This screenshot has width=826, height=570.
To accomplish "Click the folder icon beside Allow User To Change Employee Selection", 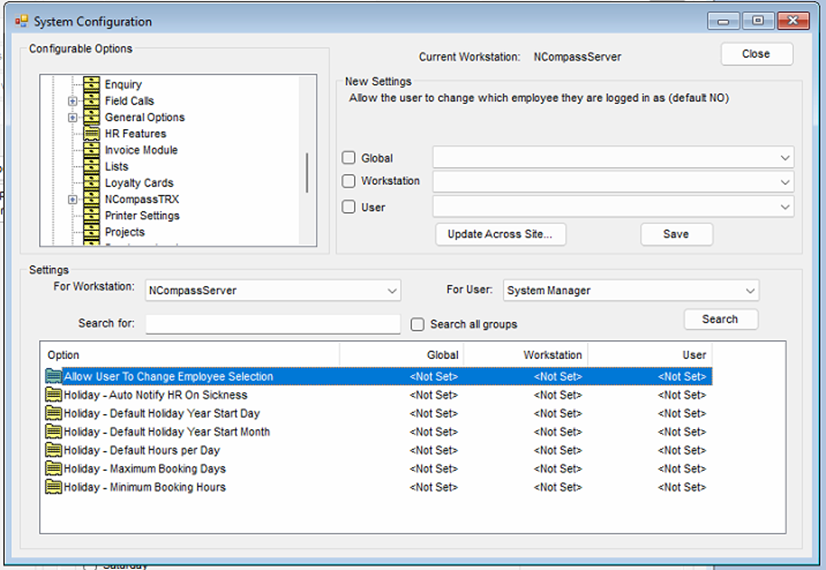I will pos(53,376).
